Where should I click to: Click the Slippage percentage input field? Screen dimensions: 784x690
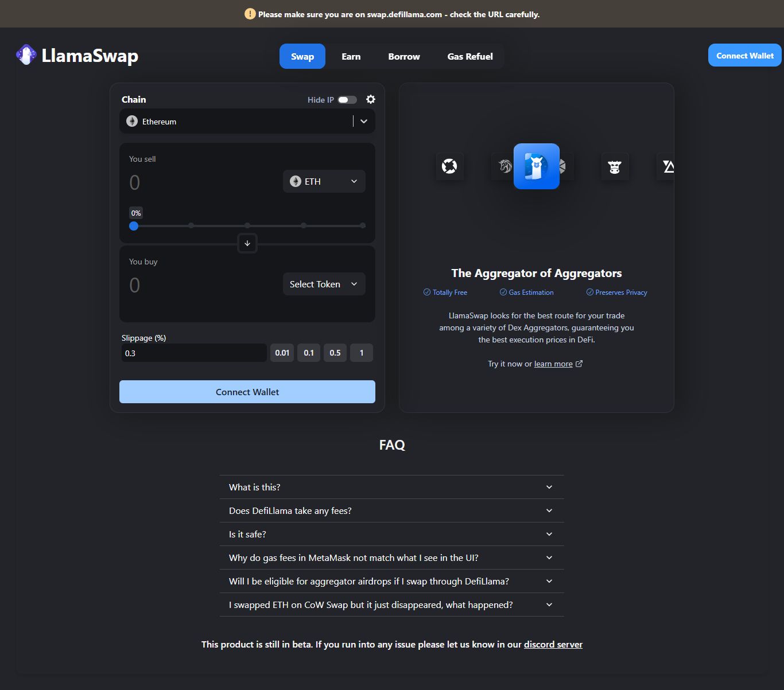pyautogui.click(x=193, y=353)
